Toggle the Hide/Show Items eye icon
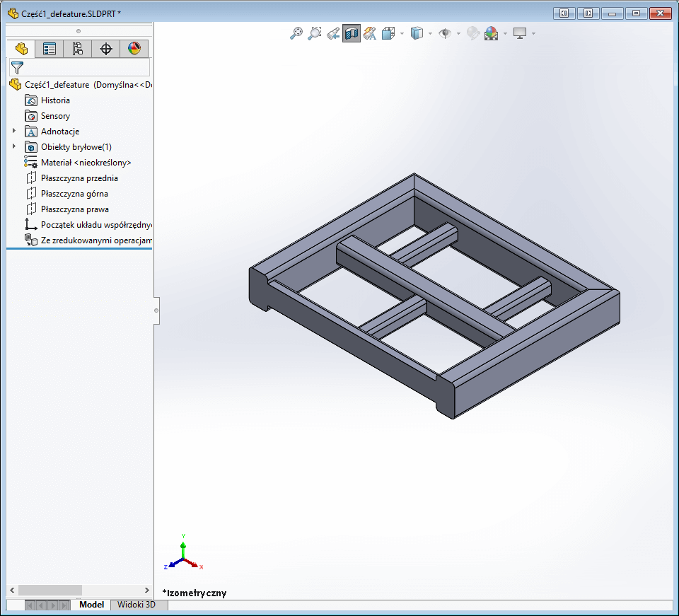 446,33
